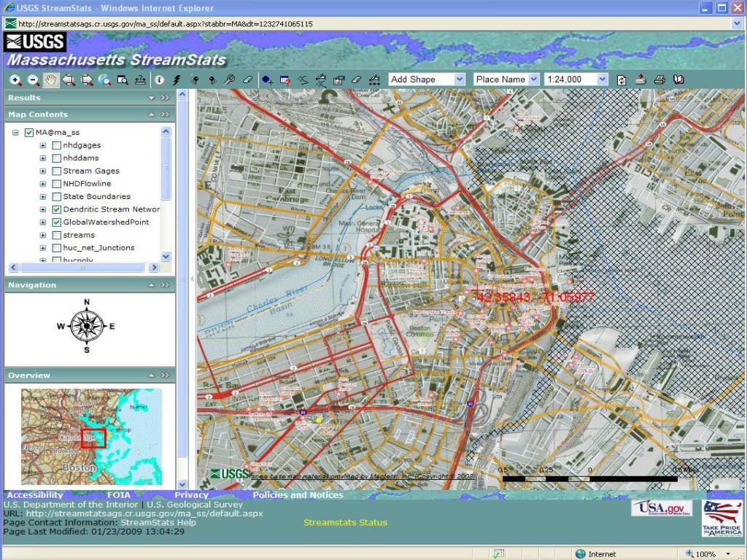Expand the NHDFlowline tree node
The width and height of the screenshot is (747, 560).
click(x=43, y=184)
